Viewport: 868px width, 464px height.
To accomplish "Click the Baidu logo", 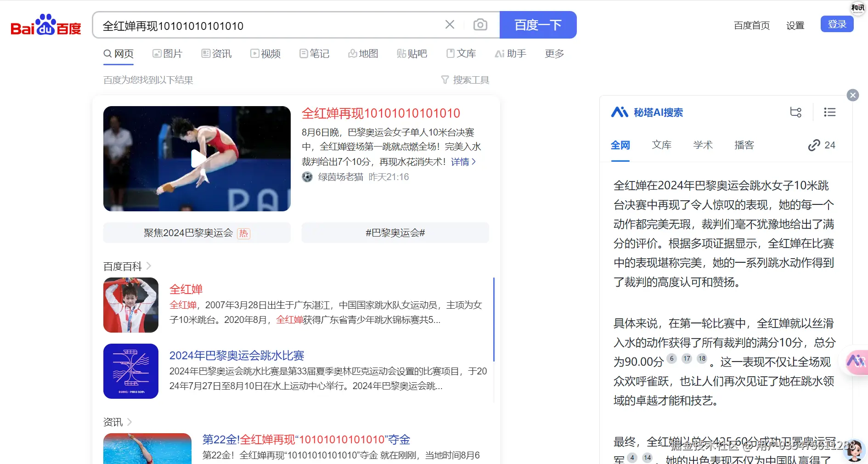I will [x=46, y=25].
